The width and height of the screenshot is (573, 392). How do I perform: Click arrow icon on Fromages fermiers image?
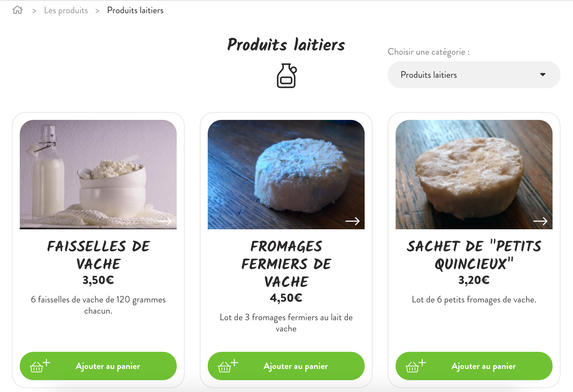tap(352, 221)
